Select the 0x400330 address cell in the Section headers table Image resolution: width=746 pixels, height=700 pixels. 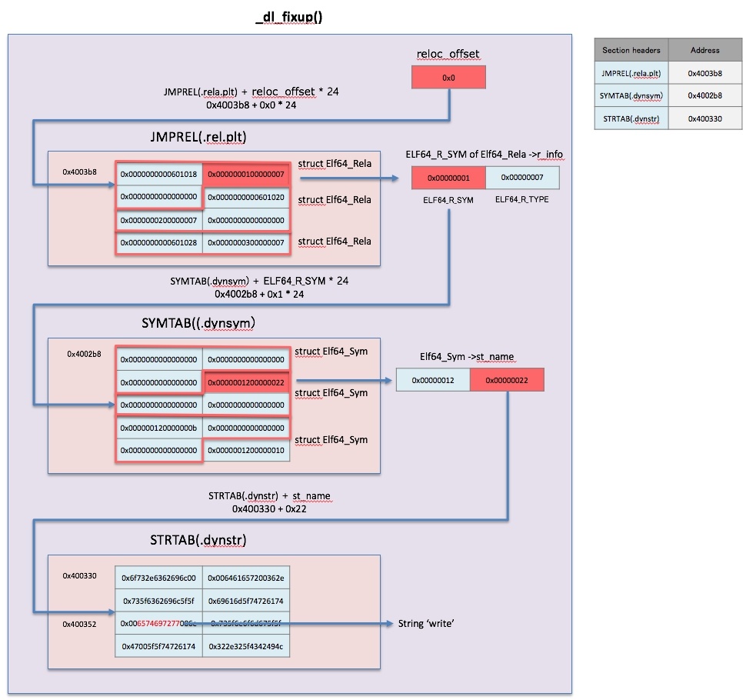coord(704,118)
